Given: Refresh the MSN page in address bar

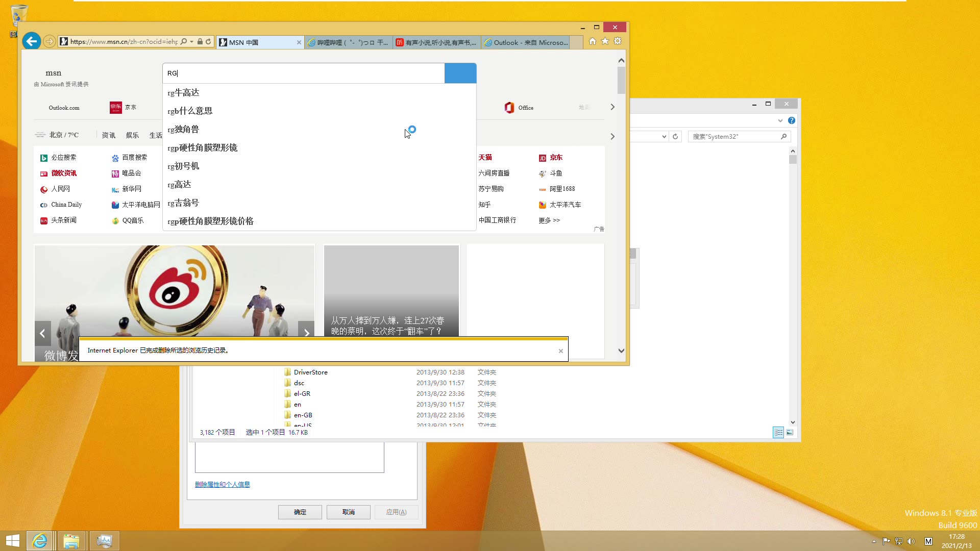Looking at the screenshot, I should (208, 42).
